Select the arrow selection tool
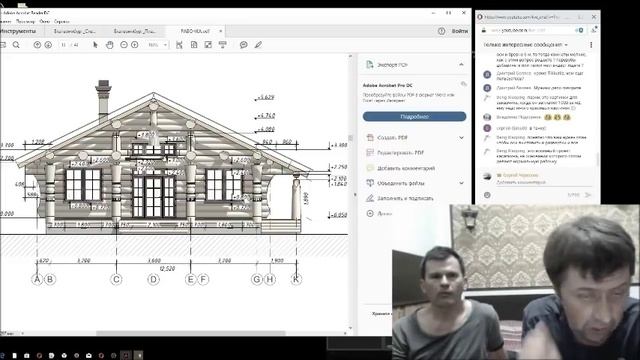Screen dimensions: 640x360 click(96, 45)
